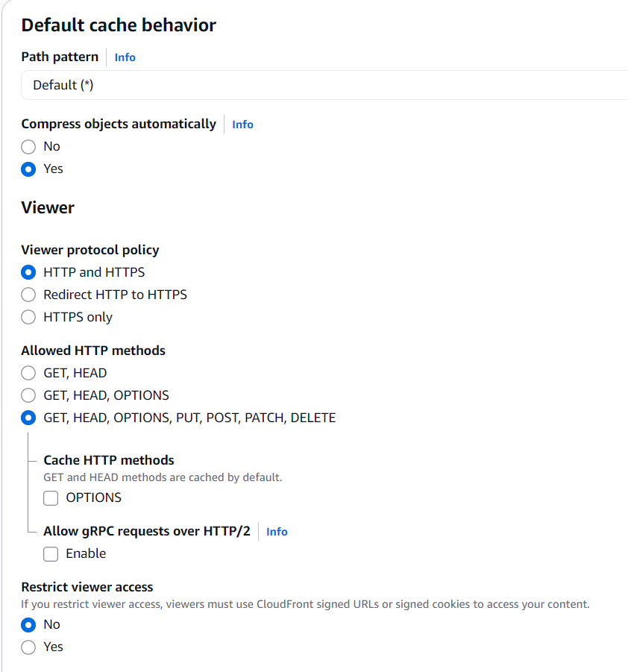The width and height of the screenshot is (628, 672).
Task: Click the GET, HEAD, OPTIONS label text
Action: 106,395
